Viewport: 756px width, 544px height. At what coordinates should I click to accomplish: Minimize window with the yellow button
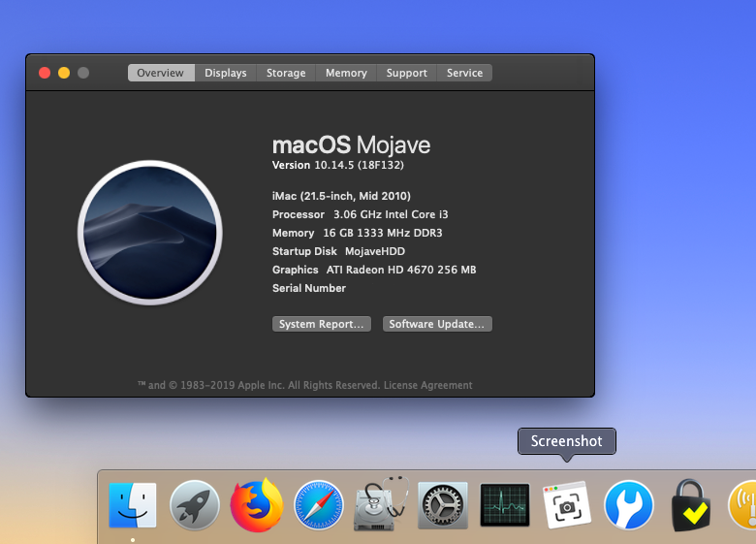(x=64, y=73)
